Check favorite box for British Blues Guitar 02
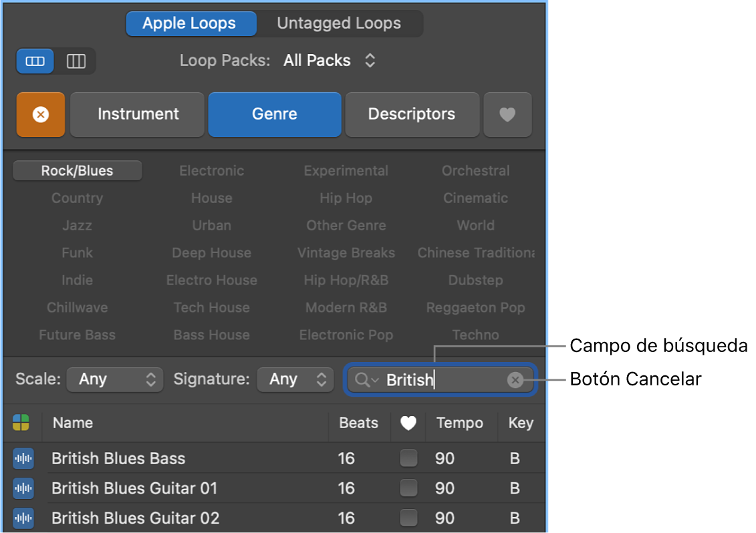The image size is (756, 533). click(x=408, y=518)
